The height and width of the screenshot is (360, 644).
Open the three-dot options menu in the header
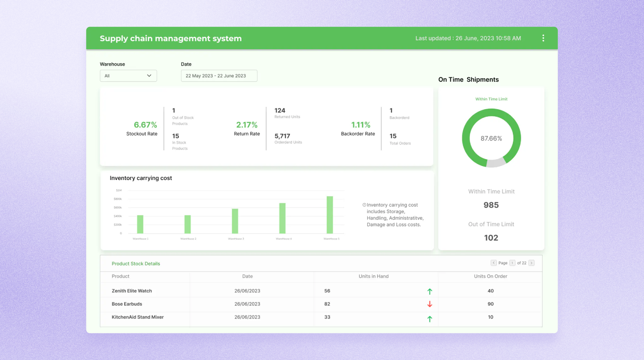tap(543, 38)
